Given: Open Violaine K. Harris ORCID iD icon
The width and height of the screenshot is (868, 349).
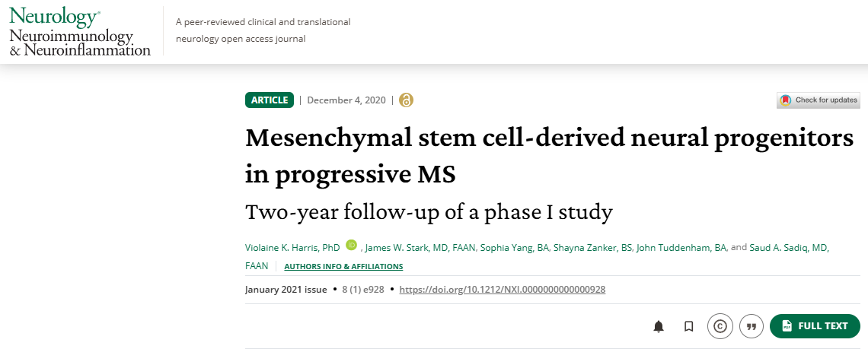Looking at the screenshot, I should (x=351, y=245).
